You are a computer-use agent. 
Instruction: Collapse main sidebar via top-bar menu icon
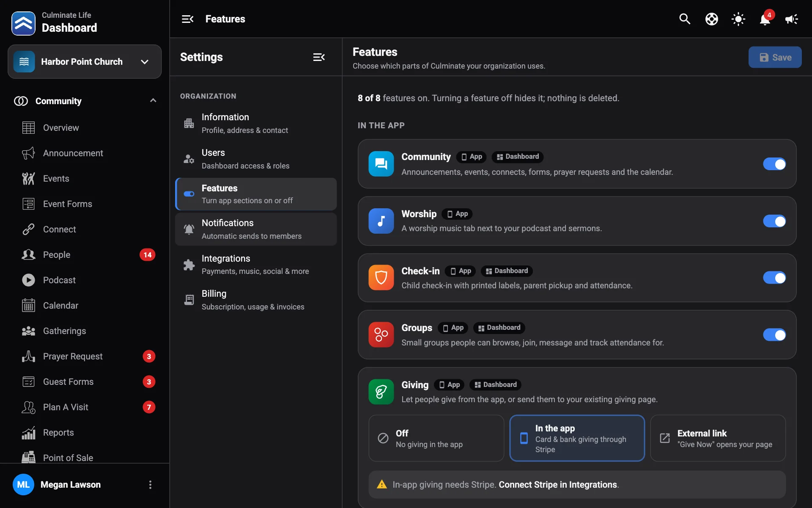[187, 19]
